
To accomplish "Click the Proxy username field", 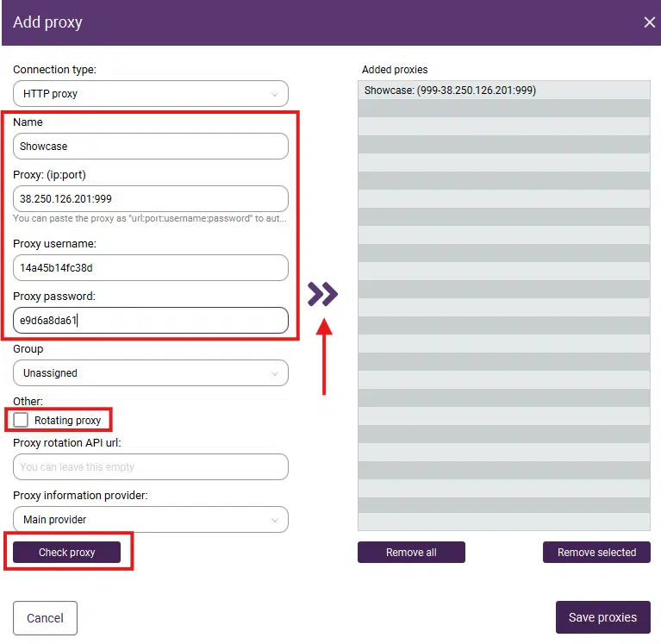I will tap(150, 267).
